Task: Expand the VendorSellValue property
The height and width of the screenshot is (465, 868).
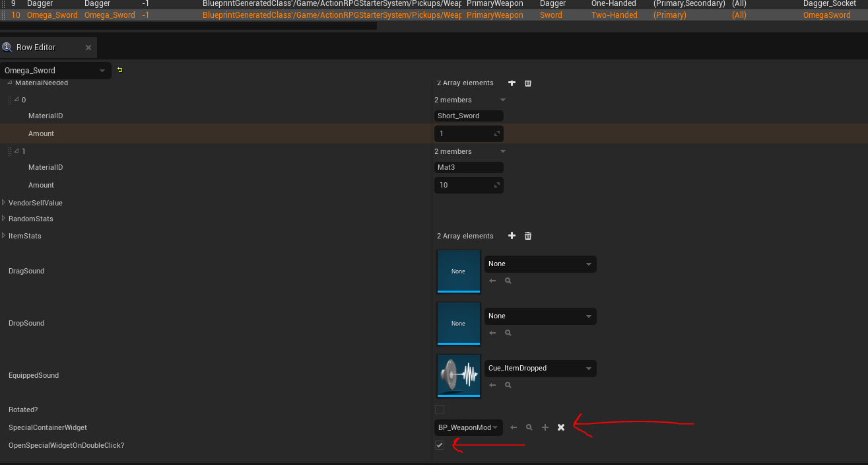Action: point(4,203)
